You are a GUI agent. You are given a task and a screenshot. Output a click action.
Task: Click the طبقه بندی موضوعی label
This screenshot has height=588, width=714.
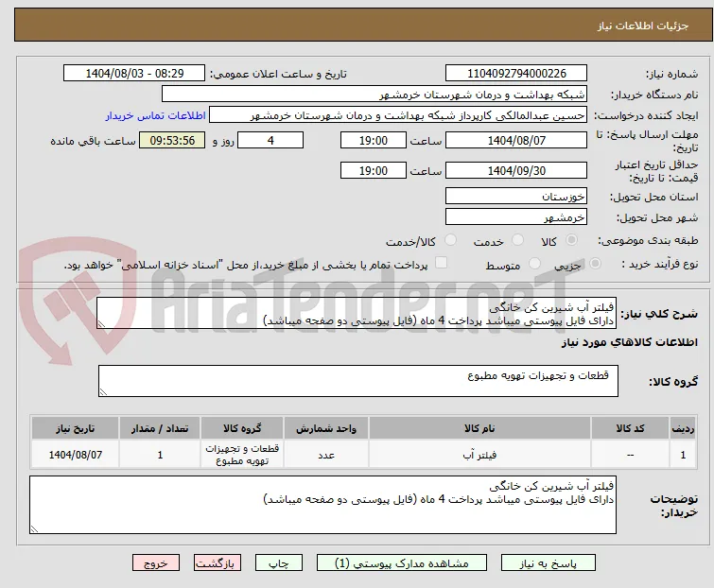648,240
